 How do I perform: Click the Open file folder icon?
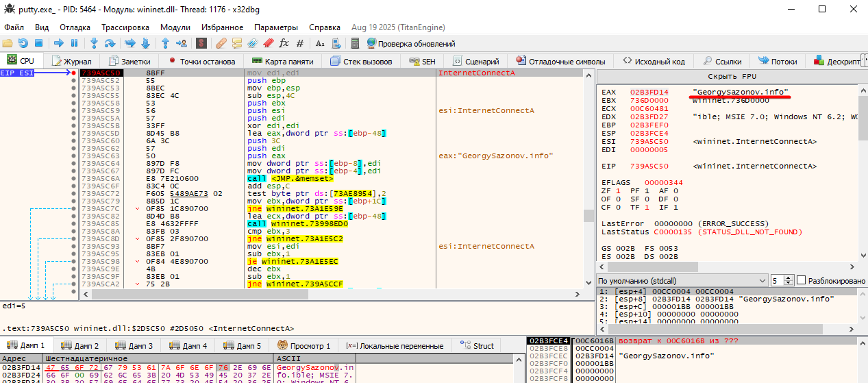coord(8,43)
